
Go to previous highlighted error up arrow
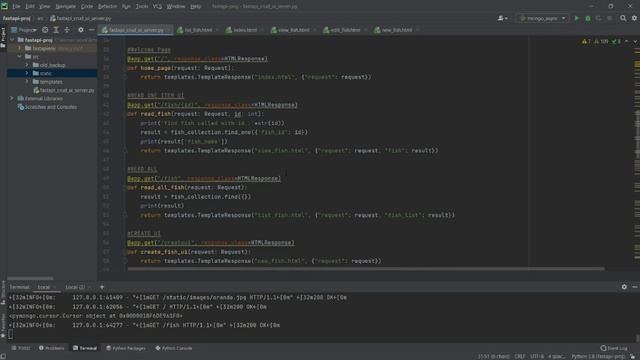pyautogui.click(x=627, y=42)
